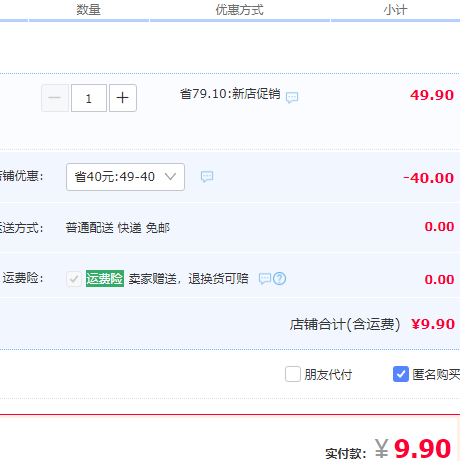Click the minus button to decrease quantity
This screenshot has width=460, height=461.
coord(55,98)
